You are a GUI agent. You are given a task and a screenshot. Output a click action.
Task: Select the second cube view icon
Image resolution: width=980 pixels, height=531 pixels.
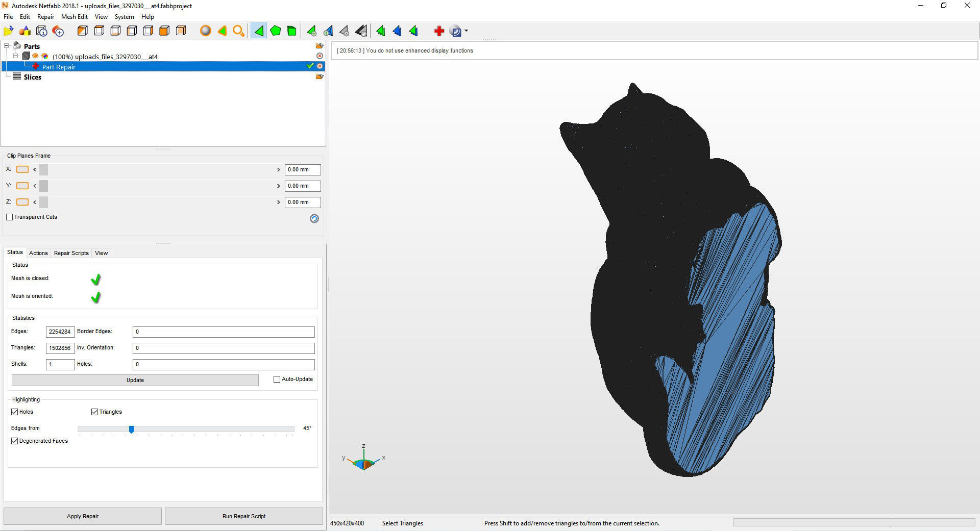click(x=99, y=31)
